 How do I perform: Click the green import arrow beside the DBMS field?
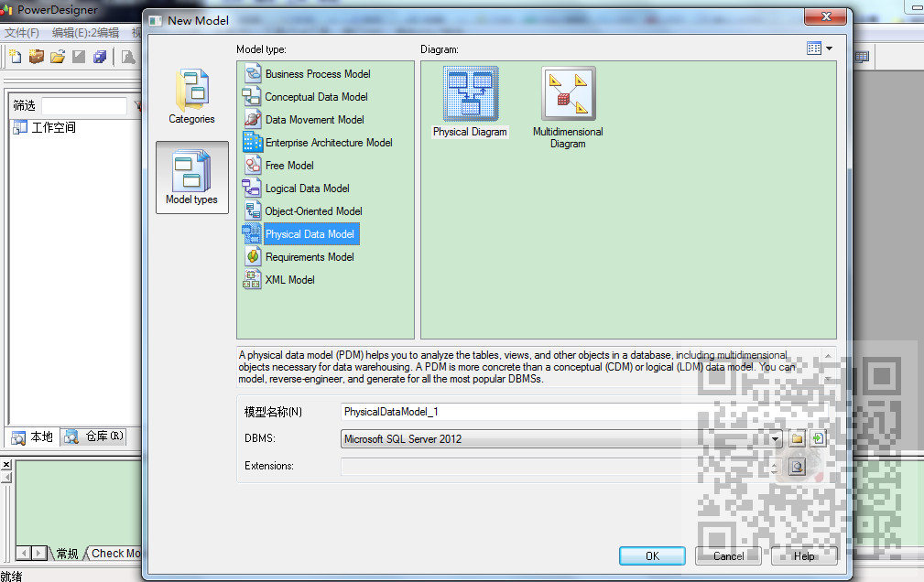coord(818,437)
